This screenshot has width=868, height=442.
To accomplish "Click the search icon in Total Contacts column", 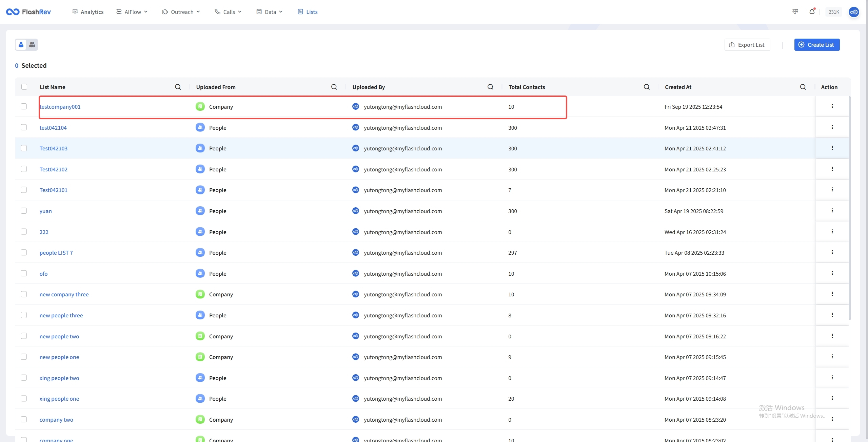I will (647, 87).
